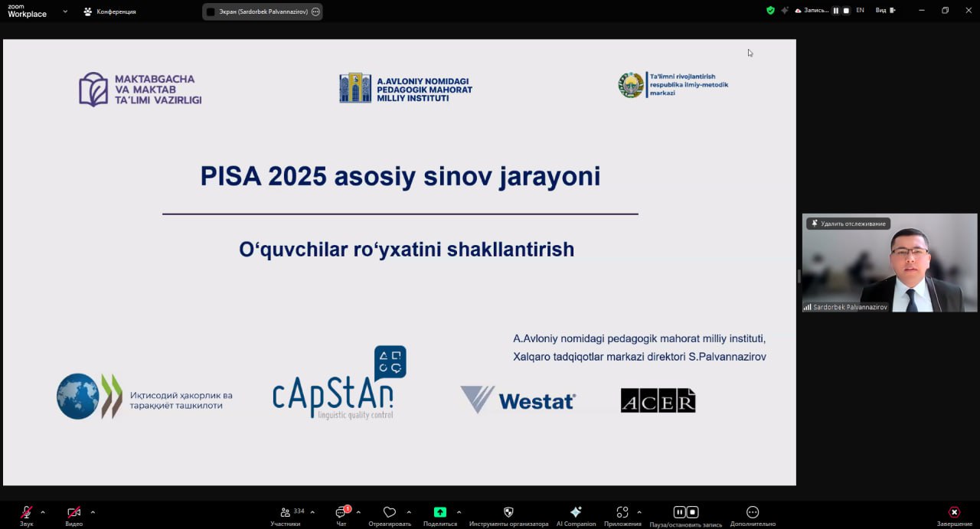Viewport: 980px width, 529px height.
Task: Open Инструменты организатора host tools shield
Action: pyautogui.click(x=508, y=515)
